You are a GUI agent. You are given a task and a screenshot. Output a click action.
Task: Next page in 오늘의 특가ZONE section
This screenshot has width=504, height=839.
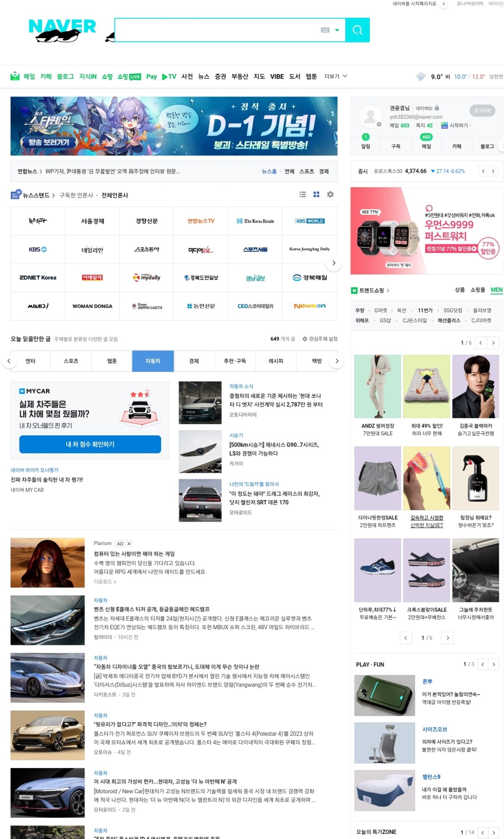494,832
